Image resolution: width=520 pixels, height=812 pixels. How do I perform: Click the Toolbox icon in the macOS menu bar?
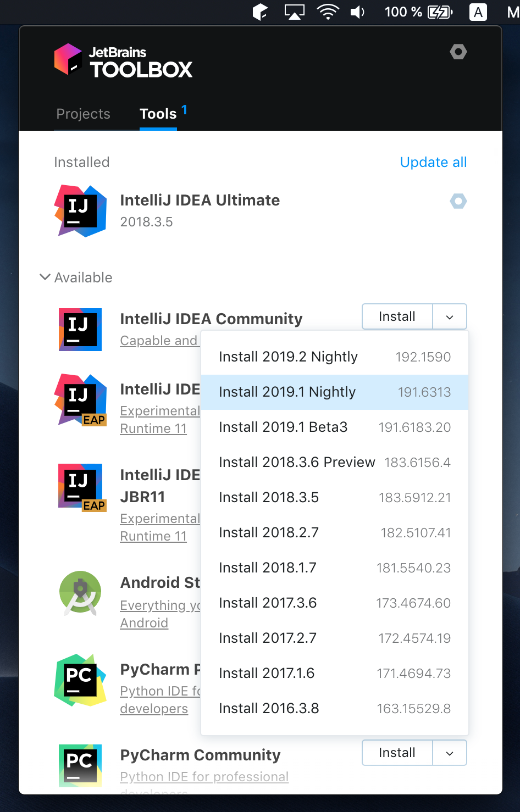click(x=260, y=12)
